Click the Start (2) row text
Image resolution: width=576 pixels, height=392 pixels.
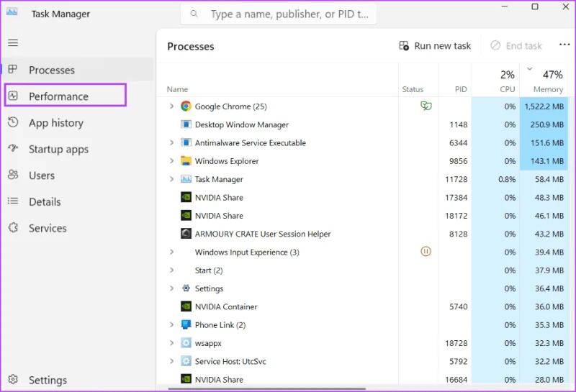tap(209, 270)
